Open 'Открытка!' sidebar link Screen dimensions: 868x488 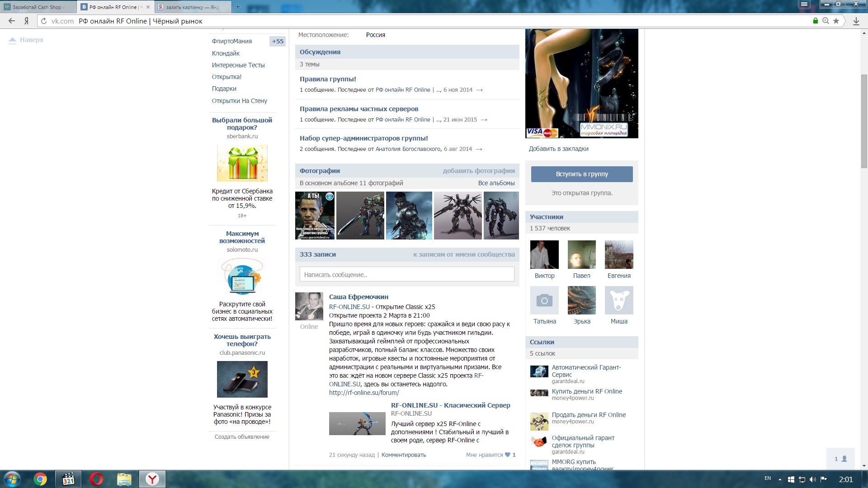(x=226, y=77)
